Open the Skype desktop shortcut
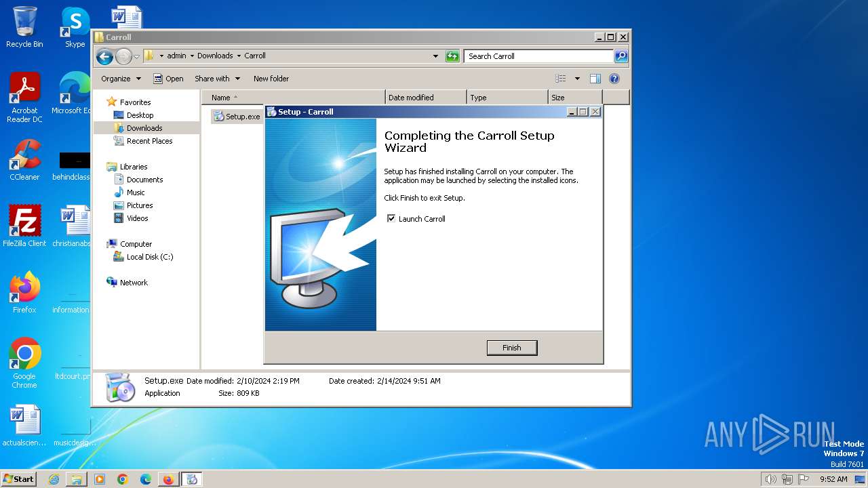The height and width of the screenshot is (488, 868). [75, 27]
